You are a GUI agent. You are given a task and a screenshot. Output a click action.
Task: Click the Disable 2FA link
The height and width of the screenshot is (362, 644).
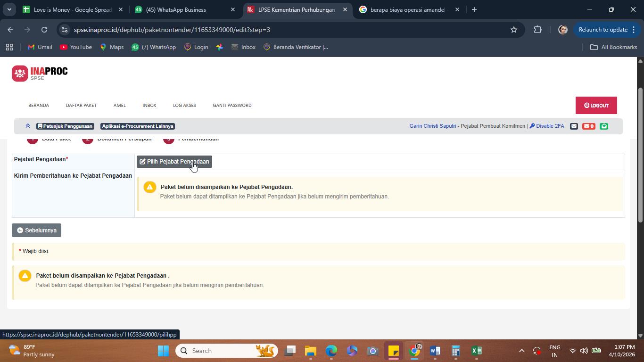(547, 126)
